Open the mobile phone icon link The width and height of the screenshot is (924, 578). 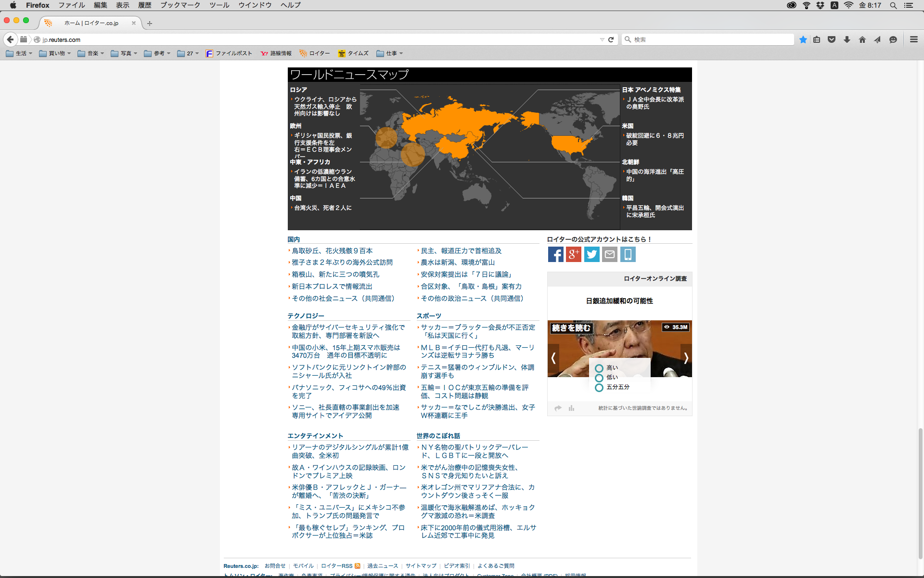[628, 254]
